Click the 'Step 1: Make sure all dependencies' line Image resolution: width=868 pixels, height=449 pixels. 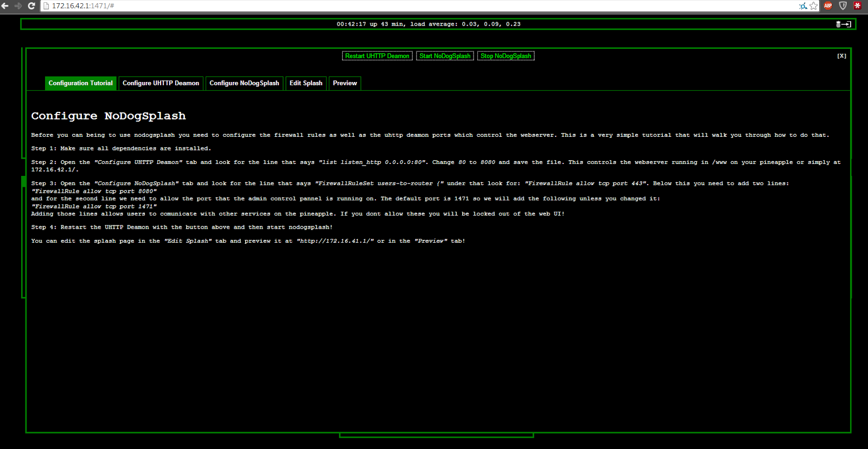tap(121, 148)
